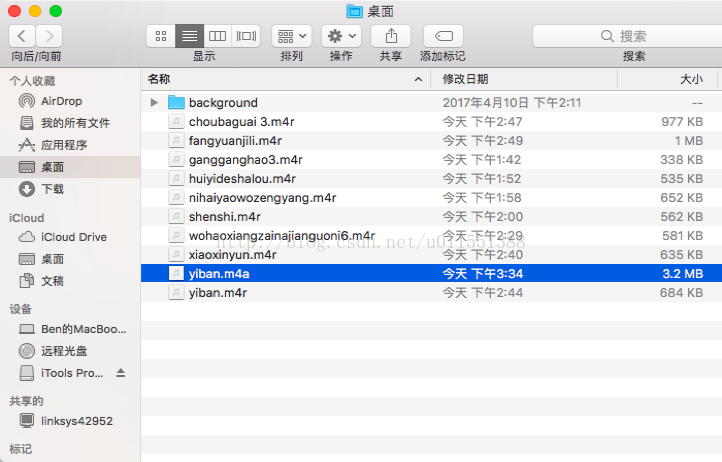Image resolution: width=722 pixels, height=462 pixels.
Task: Click the 共享 share button
Action: (x=391, y=36)
